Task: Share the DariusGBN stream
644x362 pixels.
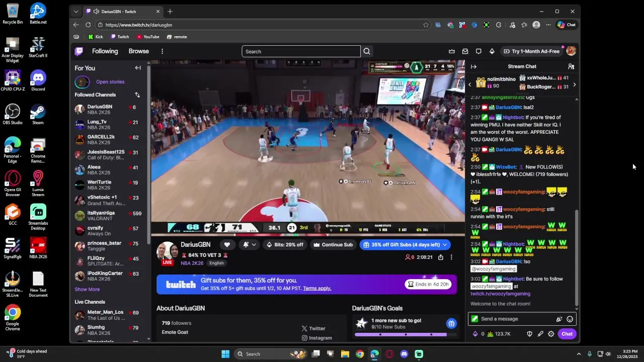Action: coord(441,257)
